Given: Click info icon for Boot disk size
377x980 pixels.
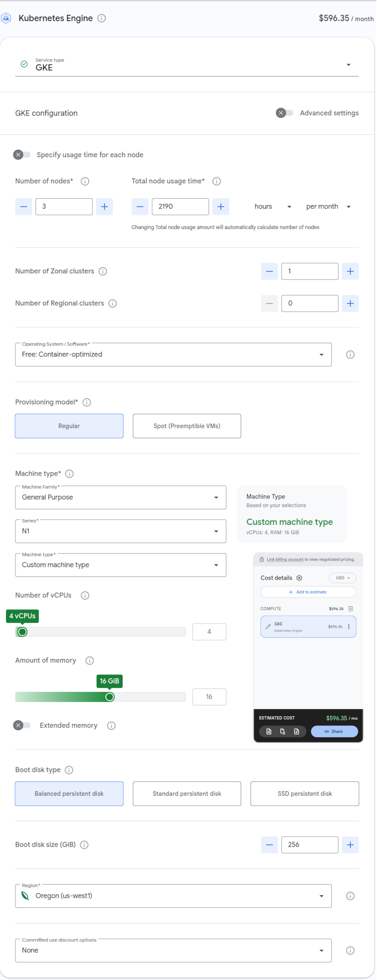Looking at the screenshot, I should (84, 845).
